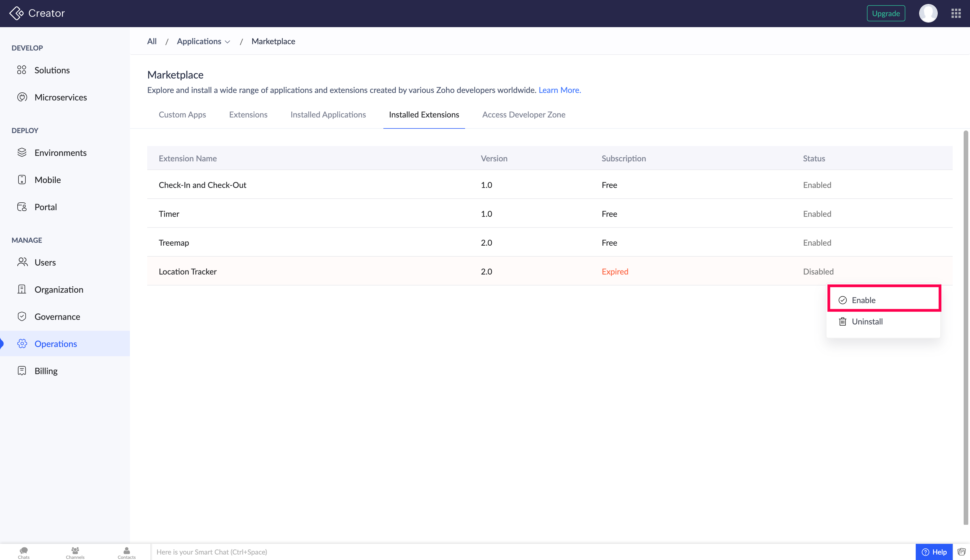
Task: Open Contacts in the bottom bar
Action: pyautogui.click(x=126, y=553)
